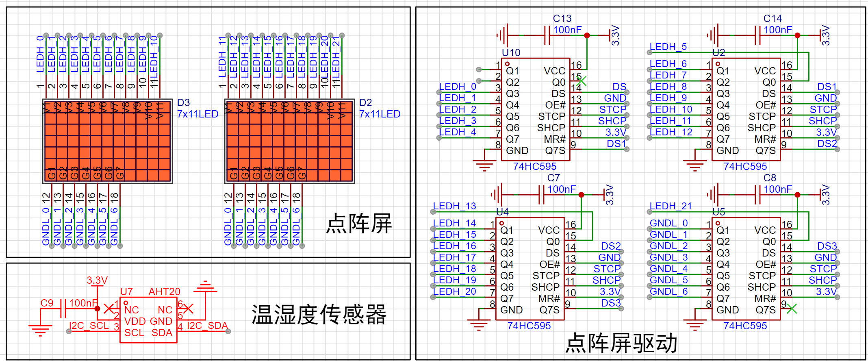Screen dimensions: 868x361
Task: Click the 7x11LED label next to D2
Action: [x=380, y=114]
